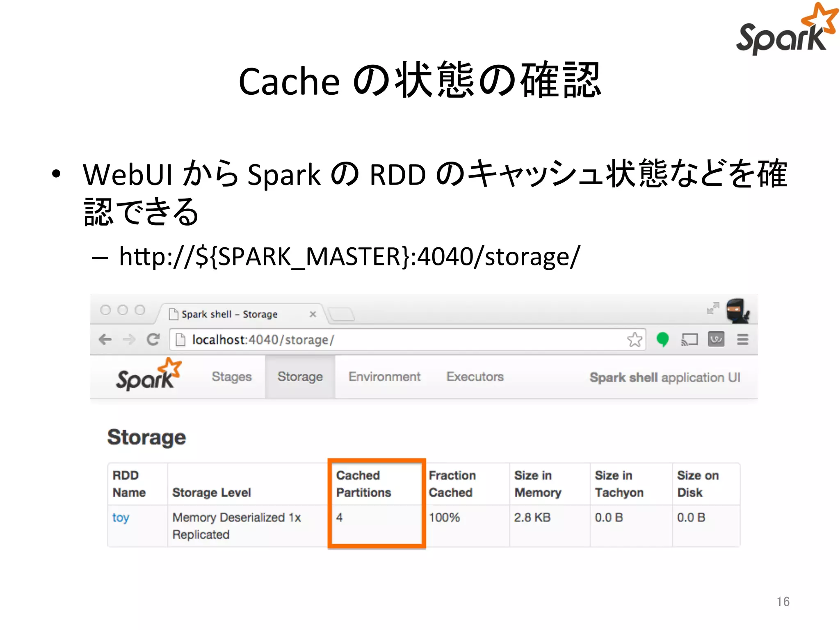Click the ninja profile avatar

tap(737, 310)
